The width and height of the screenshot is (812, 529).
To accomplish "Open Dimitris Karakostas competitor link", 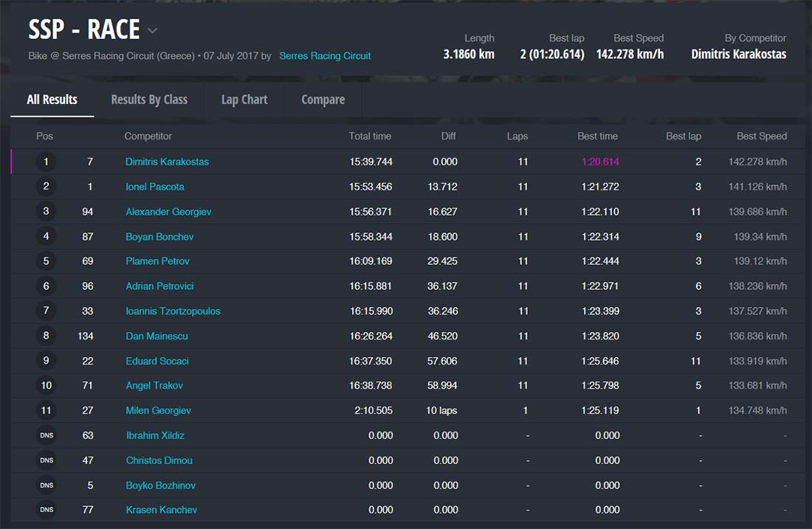I will point(167,162).
